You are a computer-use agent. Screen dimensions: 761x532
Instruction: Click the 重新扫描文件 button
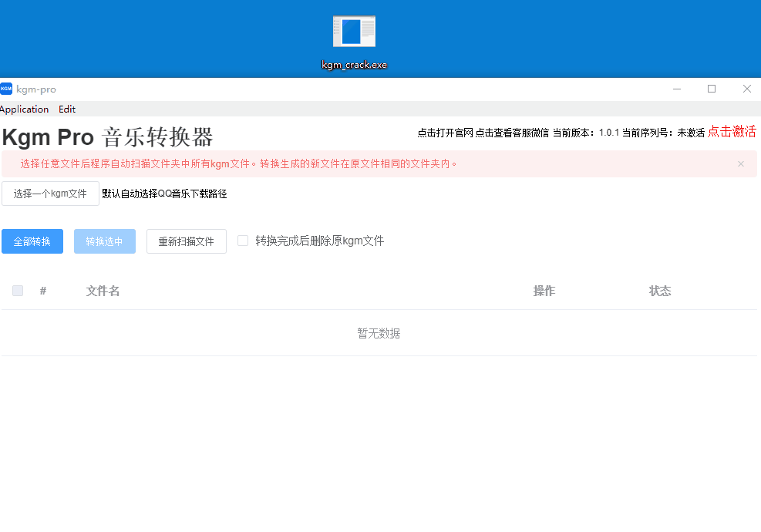coord(187,241)
